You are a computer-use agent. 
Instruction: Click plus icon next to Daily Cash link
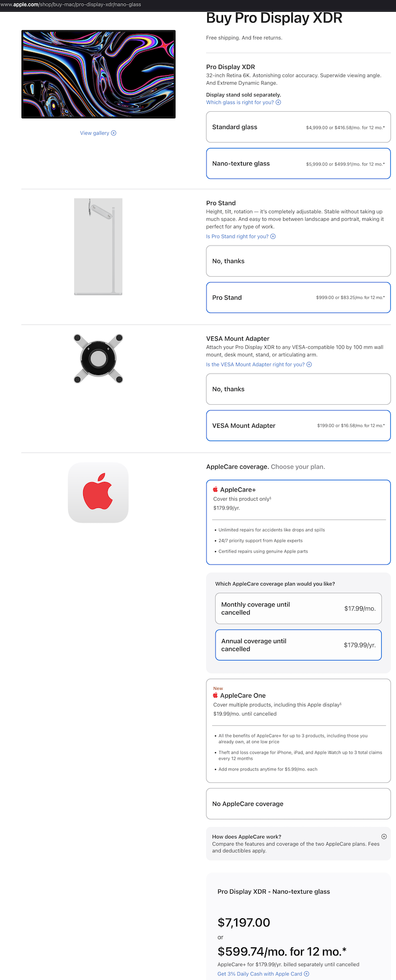click(307, 974)
